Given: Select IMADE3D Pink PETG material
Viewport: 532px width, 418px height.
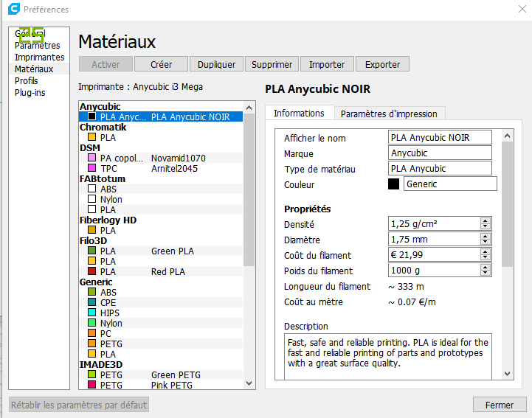Looking at the screenshot, I should tap(161, 385).
